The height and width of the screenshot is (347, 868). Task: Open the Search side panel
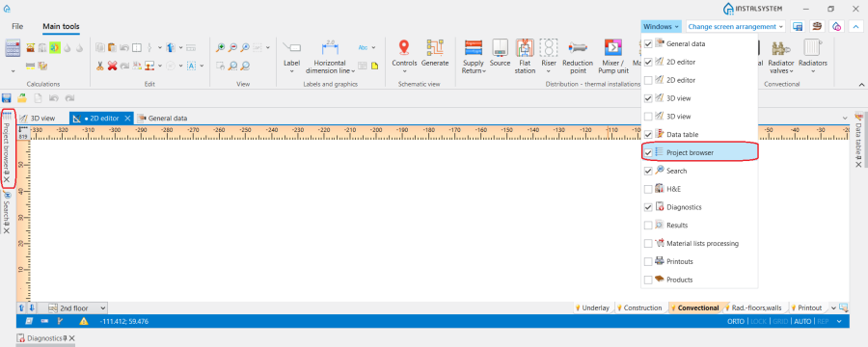pos(7,212)
